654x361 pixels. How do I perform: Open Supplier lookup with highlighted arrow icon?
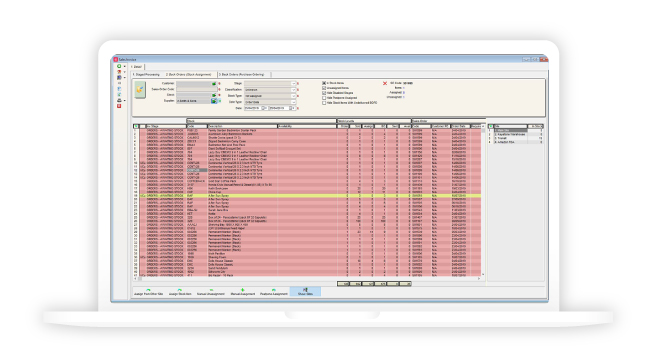pos(214,101)
